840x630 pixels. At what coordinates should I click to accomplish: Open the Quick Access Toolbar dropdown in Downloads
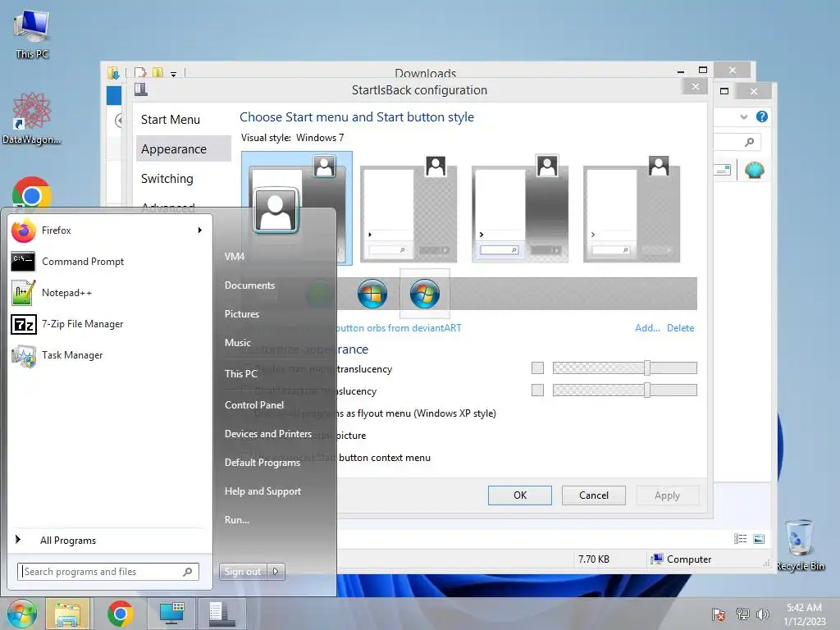coord(174,74)
